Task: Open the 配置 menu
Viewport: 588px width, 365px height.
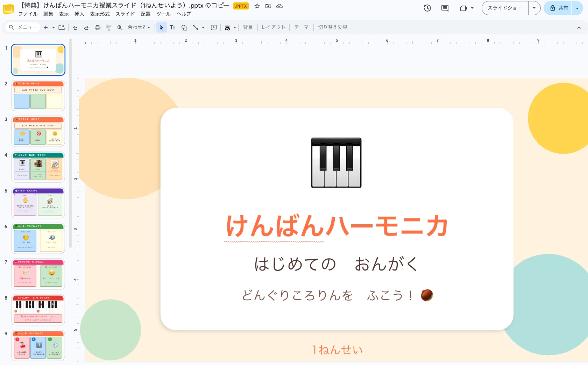Action: (x=146, y=14)
